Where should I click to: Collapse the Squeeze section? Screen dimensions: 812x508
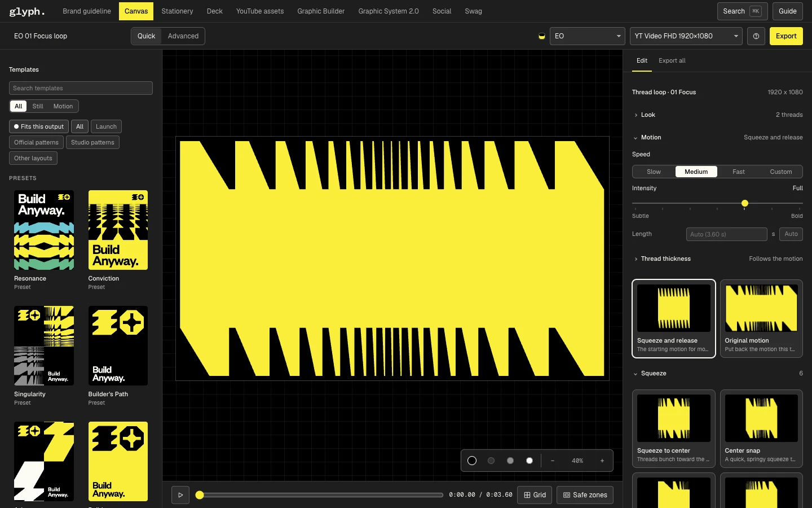click(717, 373)
